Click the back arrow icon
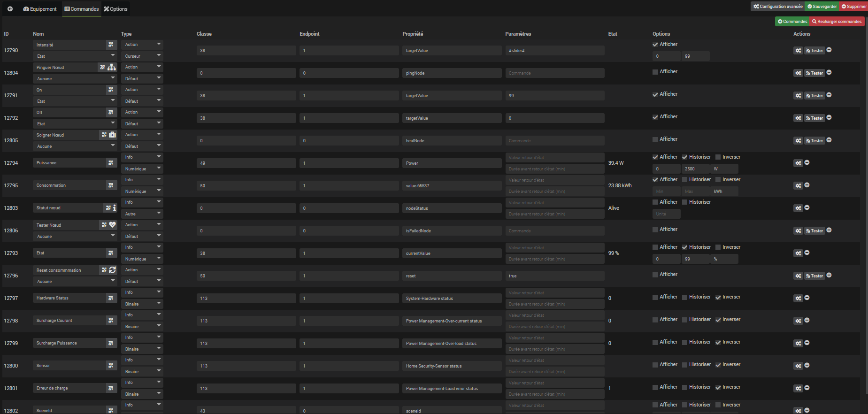The height and width of the screenshot is (414, 868). 10,9
